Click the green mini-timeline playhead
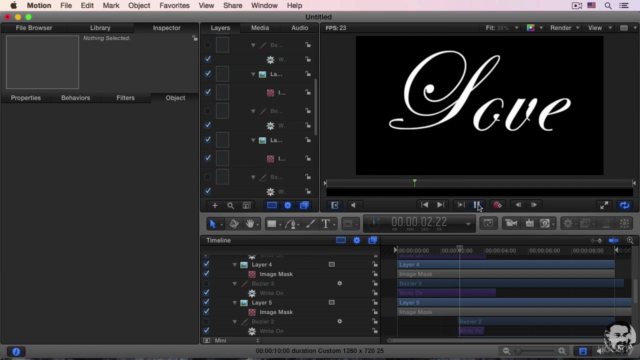The width and height of the screenshot is (640, 360). 415,182
